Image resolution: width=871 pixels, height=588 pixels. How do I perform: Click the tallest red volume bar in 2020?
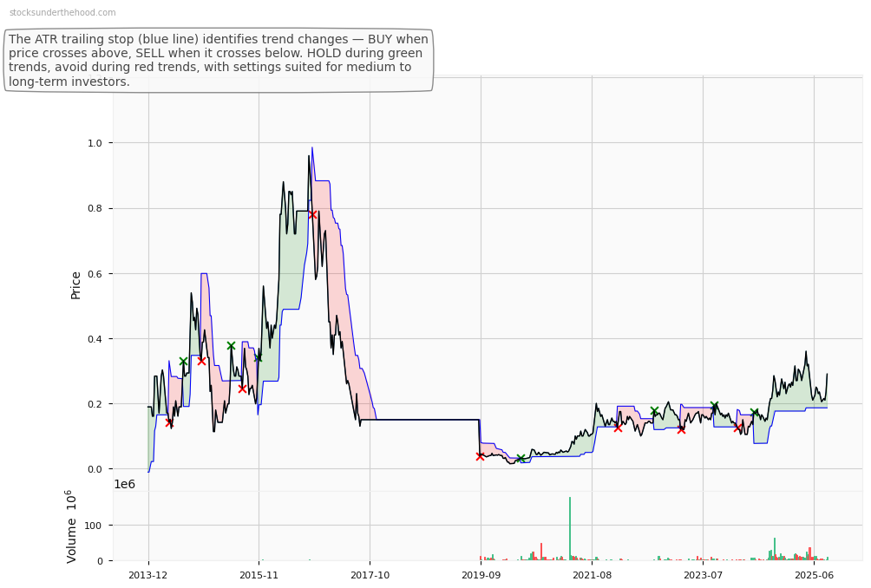(x=541, y=552)
